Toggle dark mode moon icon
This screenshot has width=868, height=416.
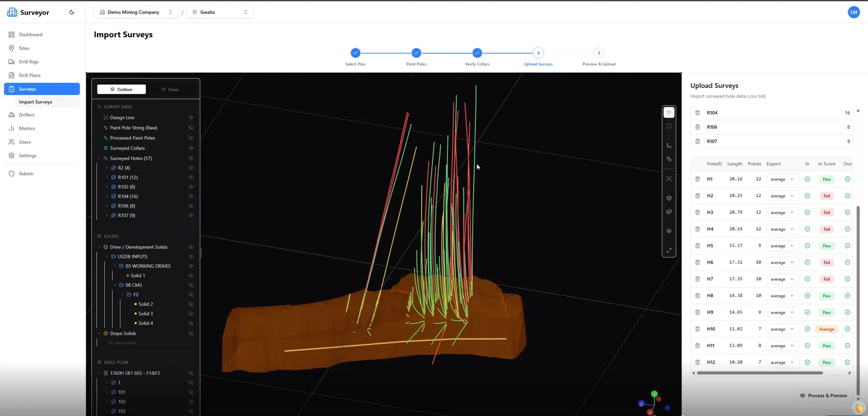72,12
